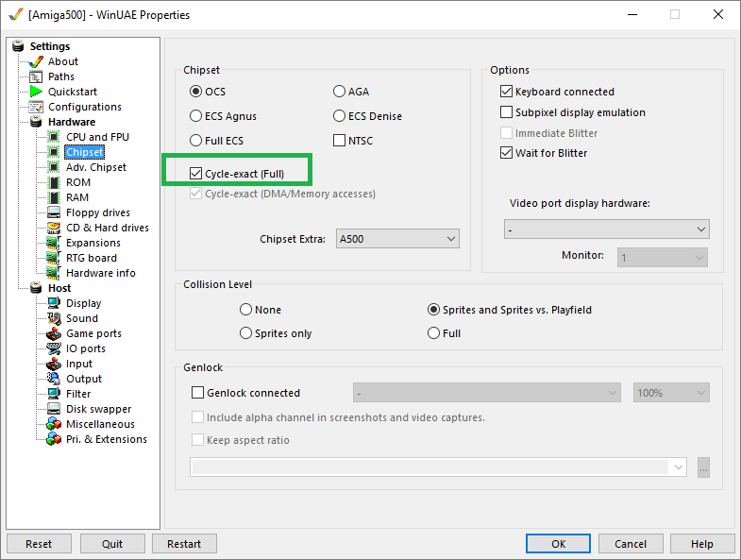Viewport: 741px width, 560px height.
Task: Click the Output icon
Action: coord(54,379)
